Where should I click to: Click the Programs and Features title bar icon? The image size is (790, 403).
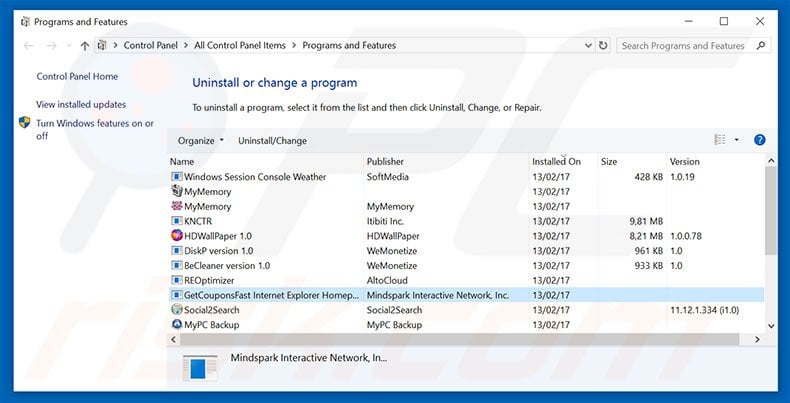25,22
